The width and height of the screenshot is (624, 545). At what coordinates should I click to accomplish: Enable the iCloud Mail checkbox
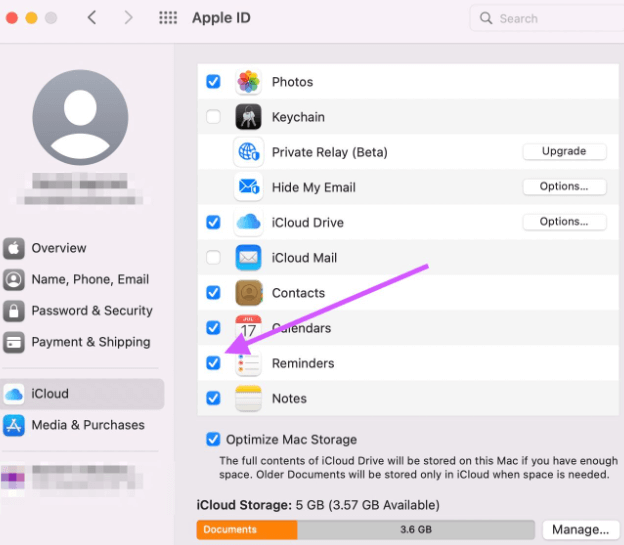coord(213,257)
